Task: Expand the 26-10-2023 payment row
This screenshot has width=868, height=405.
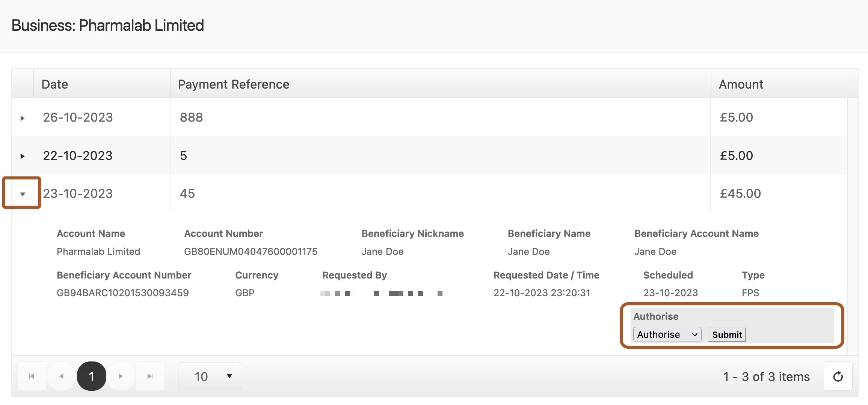Action: [23, 118]
